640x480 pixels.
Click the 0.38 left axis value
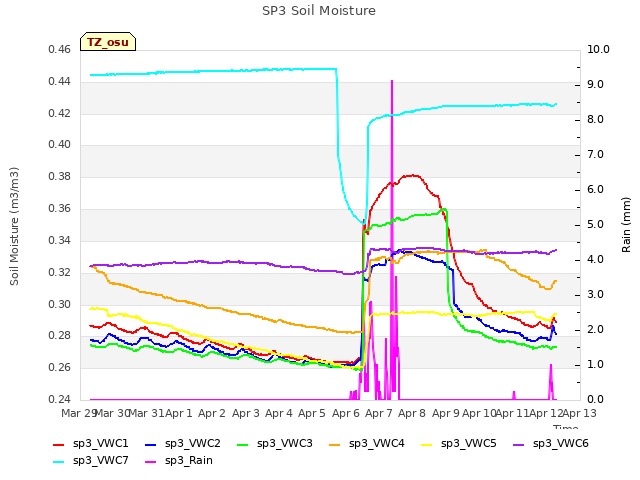click(60, 177)
